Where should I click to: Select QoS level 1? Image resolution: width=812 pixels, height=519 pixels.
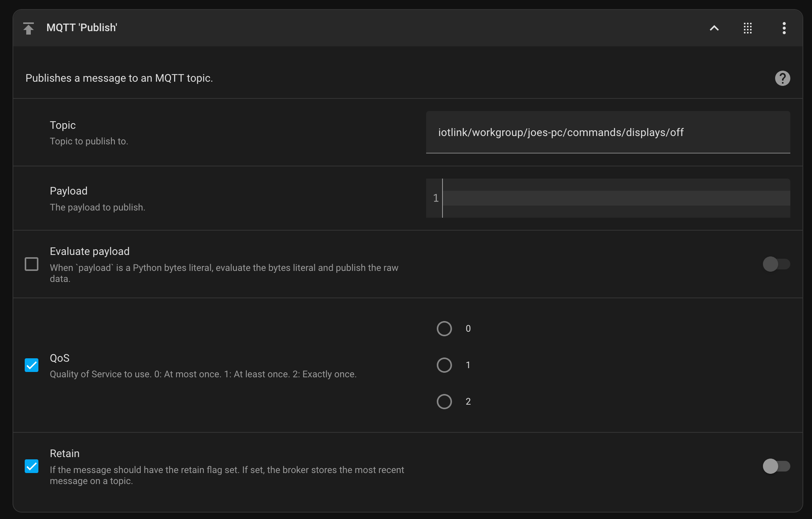[x=444, y=365]
